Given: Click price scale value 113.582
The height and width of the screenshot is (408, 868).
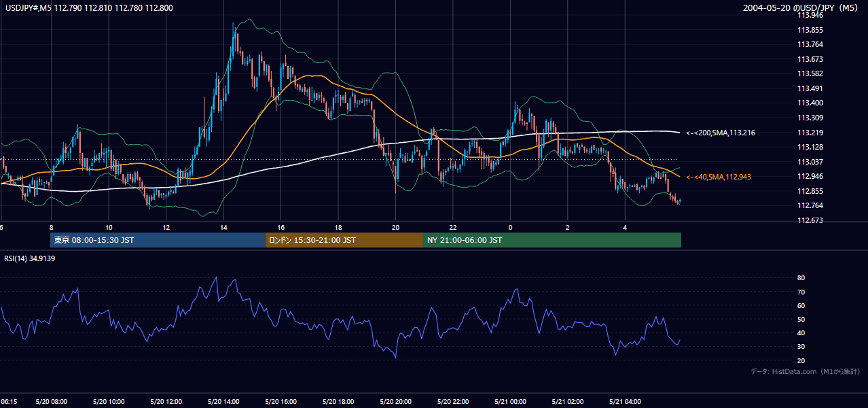Looking at the screenshot, I should click(810, 73).
